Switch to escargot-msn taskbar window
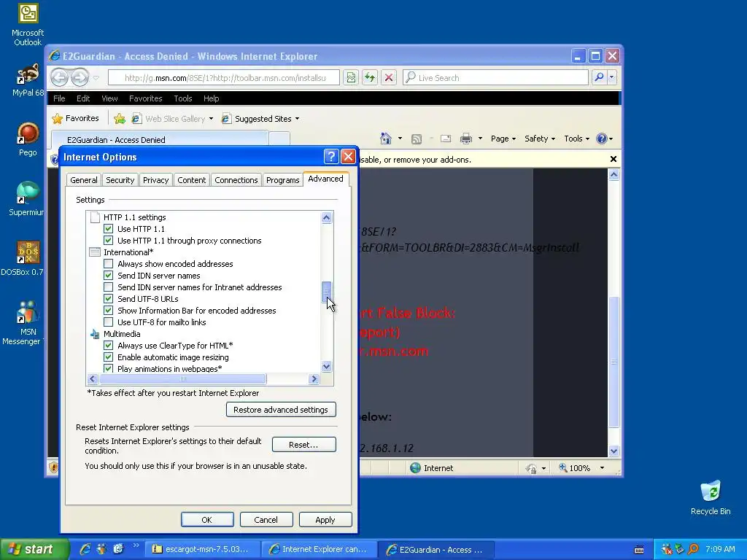 (x=202, y=549)
